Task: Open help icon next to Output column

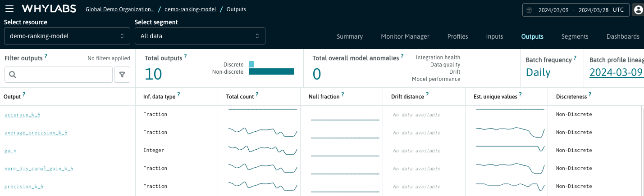Action: pos(24,95)
